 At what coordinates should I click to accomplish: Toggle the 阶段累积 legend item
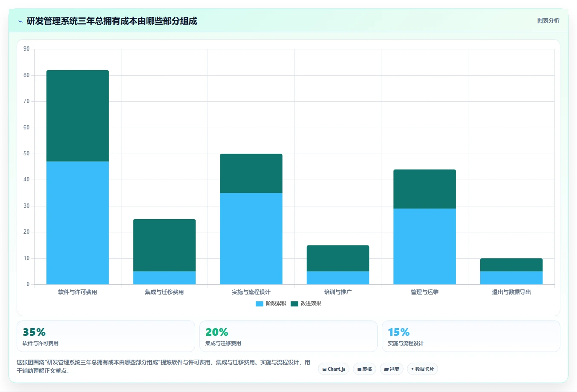[x=271, y=303]
